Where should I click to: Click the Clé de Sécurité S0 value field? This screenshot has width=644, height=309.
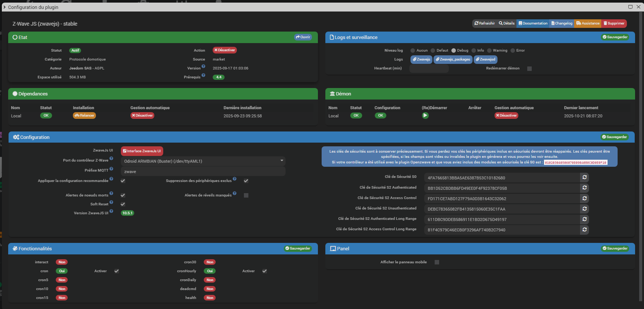pos(502,178)
